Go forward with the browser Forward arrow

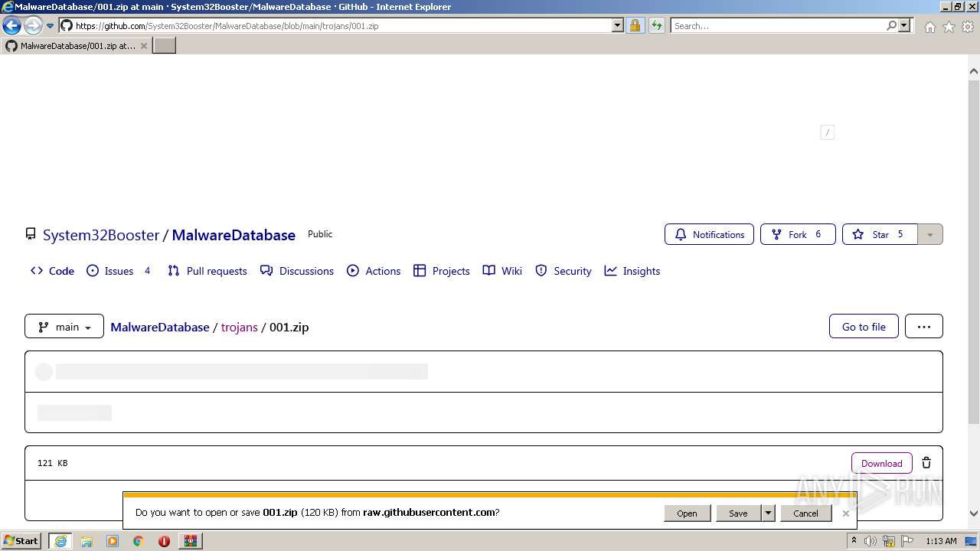click(33, 25)
